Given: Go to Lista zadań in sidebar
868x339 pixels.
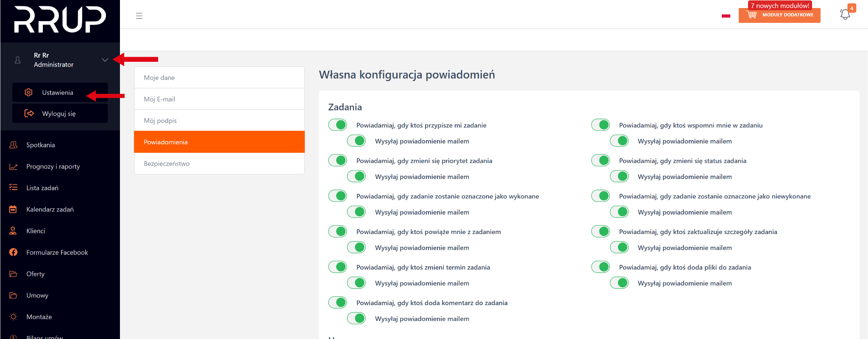Looking at the screenshot, I should pos(42,187).
